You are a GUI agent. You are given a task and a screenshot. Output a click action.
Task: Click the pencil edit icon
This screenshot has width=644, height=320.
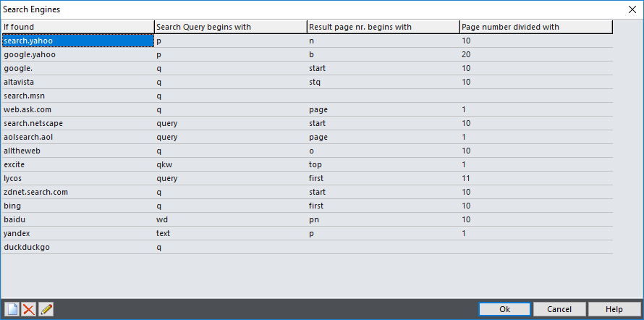point(46,309)
